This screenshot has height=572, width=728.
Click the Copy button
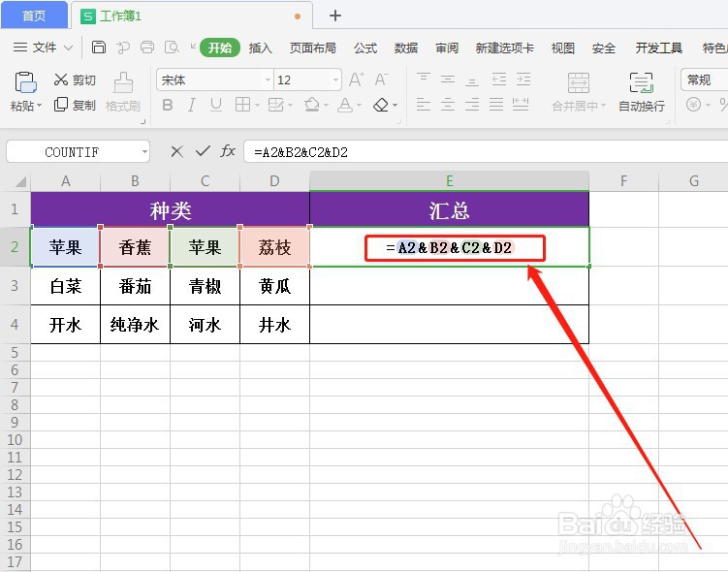click(x=75, y=106)
